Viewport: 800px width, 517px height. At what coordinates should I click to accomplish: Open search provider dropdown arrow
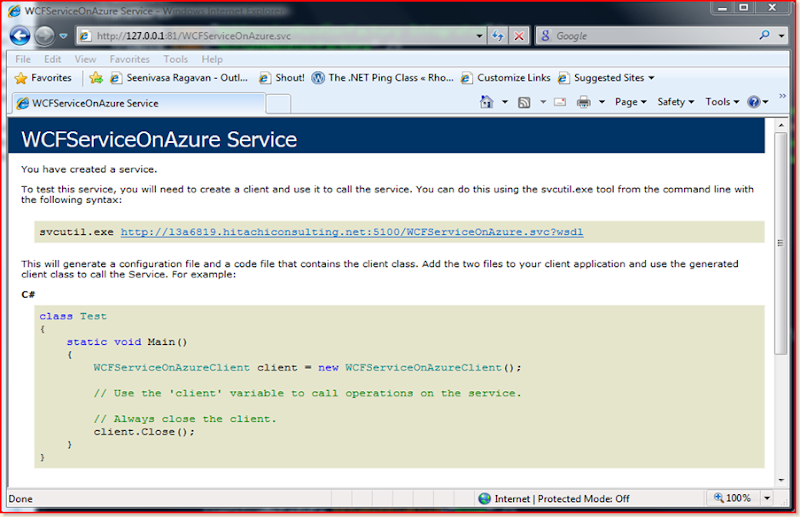[x=782, y=36]
